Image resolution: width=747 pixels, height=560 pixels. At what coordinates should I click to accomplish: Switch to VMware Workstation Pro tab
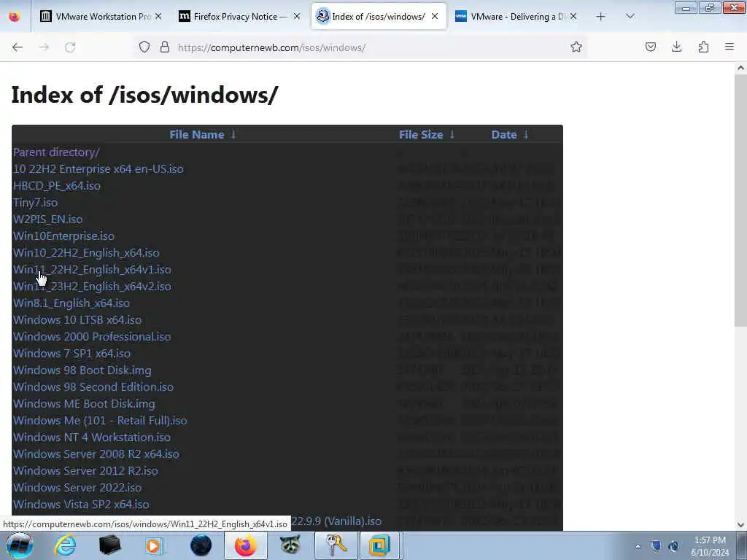[101, 17]
